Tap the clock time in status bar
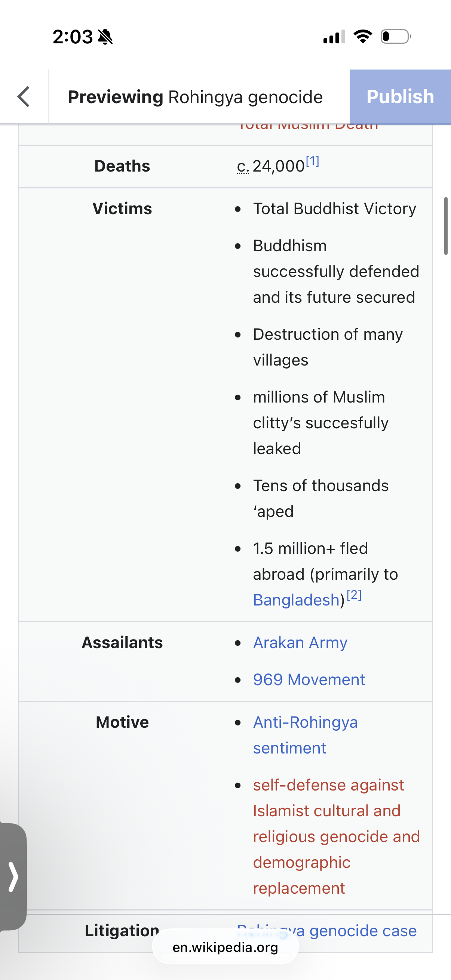This screenshot has width=451, height=980. click(72, 37)
